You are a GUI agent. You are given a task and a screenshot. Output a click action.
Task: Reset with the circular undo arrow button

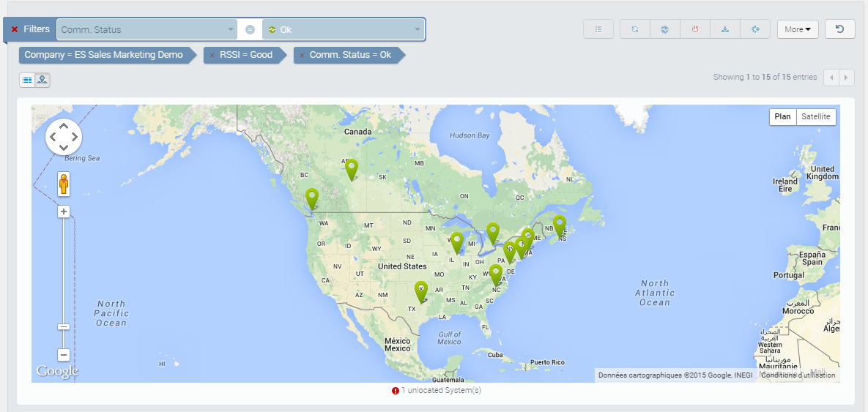[x=839, y=29]
